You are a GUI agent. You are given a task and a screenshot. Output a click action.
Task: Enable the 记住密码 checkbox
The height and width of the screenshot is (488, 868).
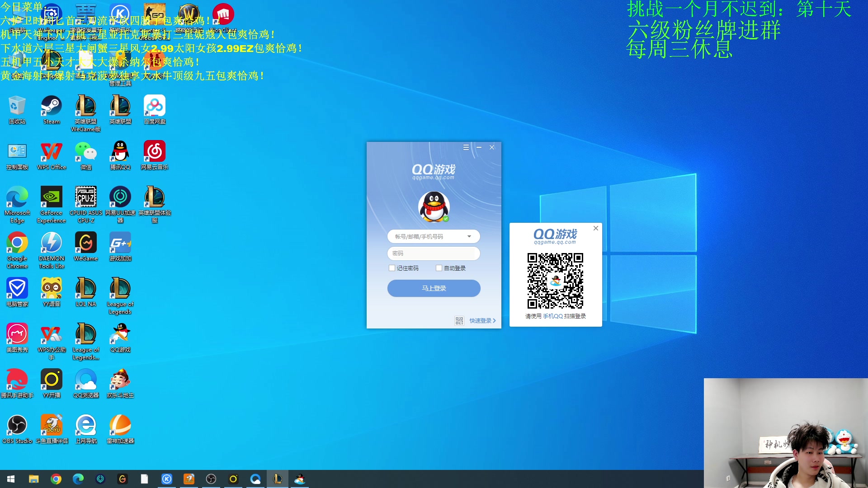click(392, 268)
